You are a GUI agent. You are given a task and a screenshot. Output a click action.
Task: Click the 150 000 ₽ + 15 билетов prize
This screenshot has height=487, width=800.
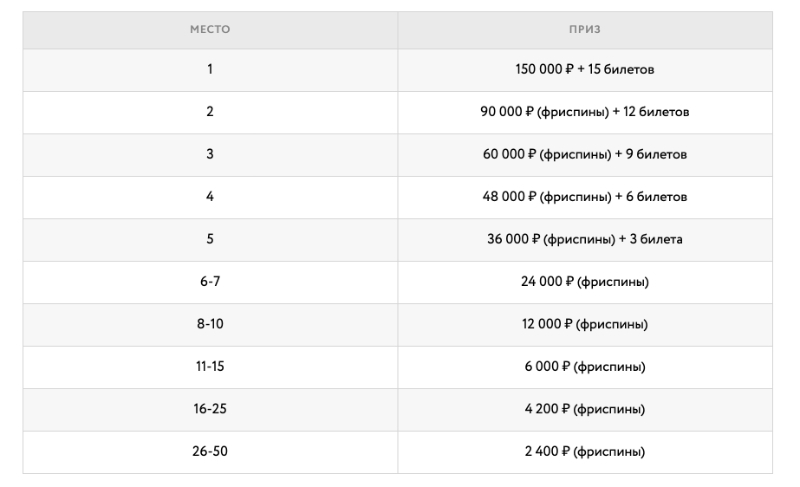[585, 70]
